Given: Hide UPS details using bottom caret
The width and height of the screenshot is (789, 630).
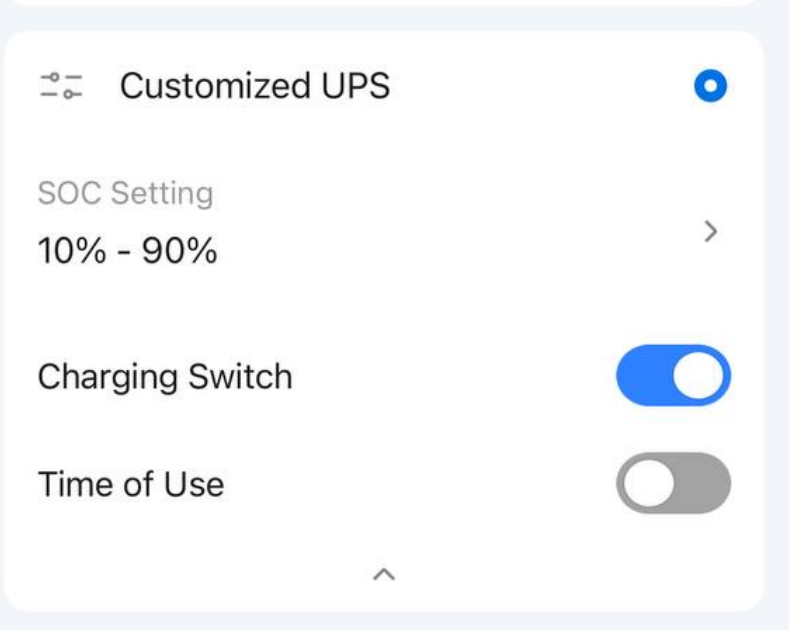Looking at the screenshot, I should coord(384,574).
